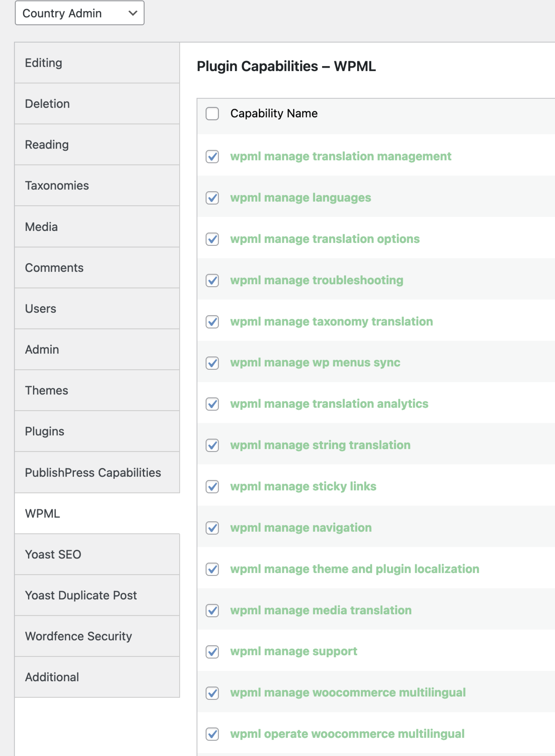Open the Country Admin role dropdown
555x756 pixels.
pyautogui.click(x=80, y=13)
